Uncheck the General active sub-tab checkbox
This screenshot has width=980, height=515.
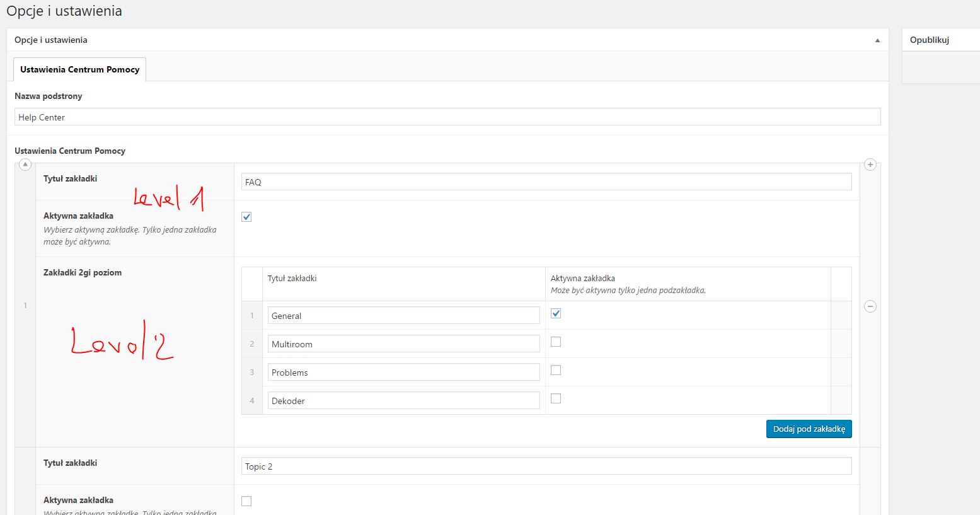point(555,313)
